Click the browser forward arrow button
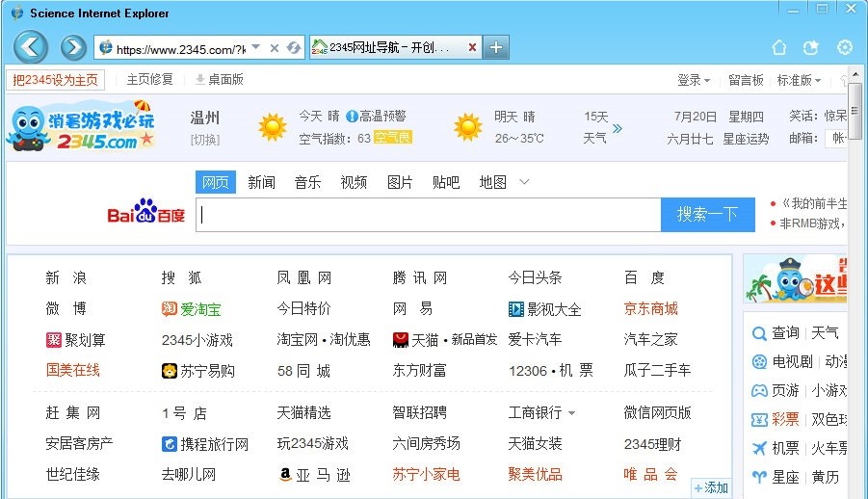Viewport: 868px width, 499px height. pyautogui.click(x=73, y=47)
